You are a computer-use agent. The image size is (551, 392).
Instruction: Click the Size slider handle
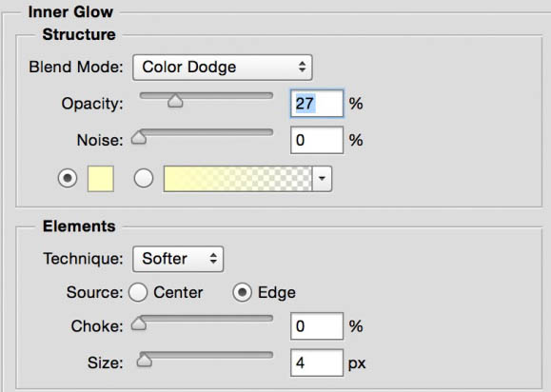pos(144,360)
